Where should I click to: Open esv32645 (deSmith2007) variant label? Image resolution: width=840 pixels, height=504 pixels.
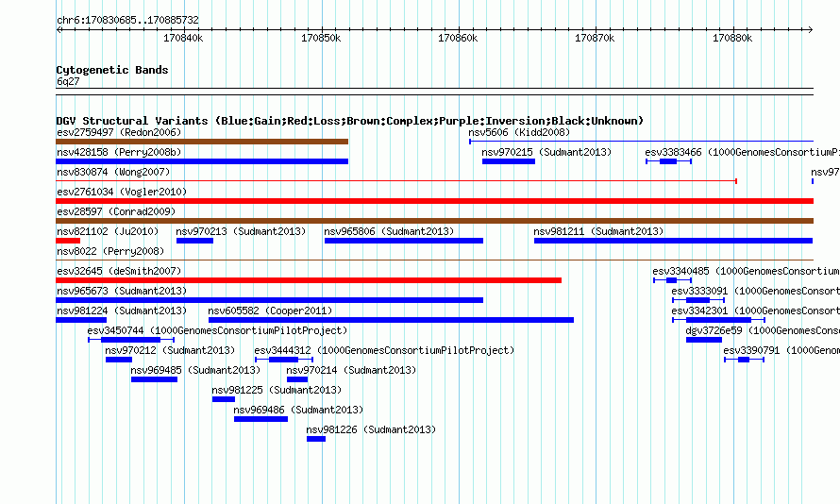click(x=119, y=271)
